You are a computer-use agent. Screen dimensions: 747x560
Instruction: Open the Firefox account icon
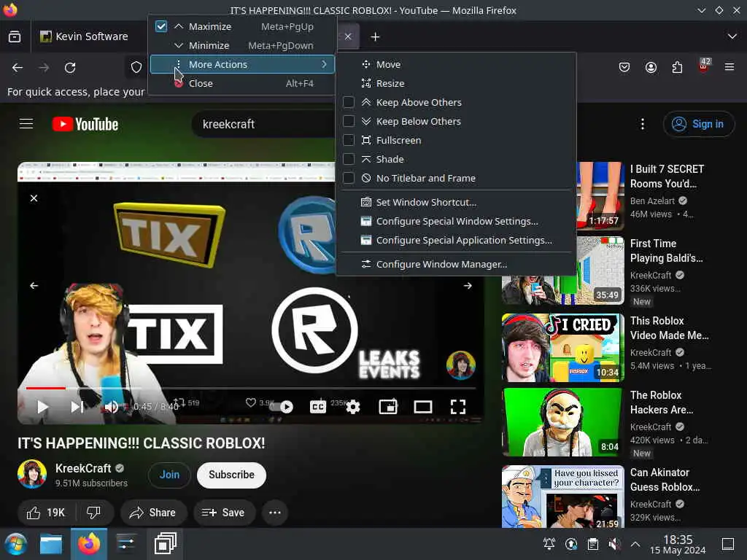[651, 67]
